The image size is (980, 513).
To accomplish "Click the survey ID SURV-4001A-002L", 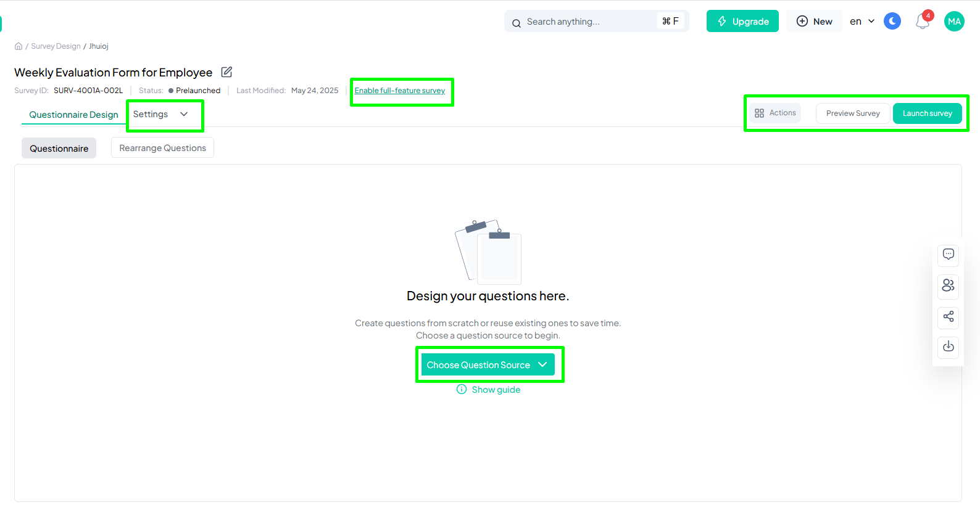I will [x=88, y=91].
